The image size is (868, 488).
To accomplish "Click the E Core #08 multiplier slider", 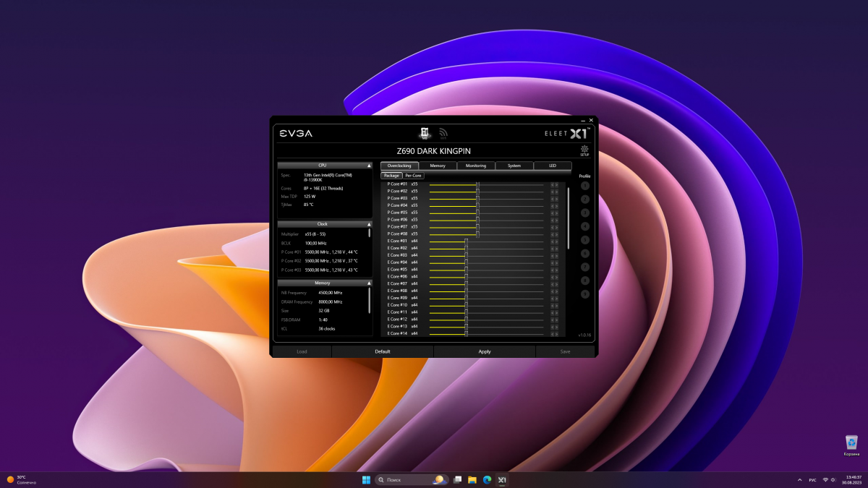I will tap(486, 291).
